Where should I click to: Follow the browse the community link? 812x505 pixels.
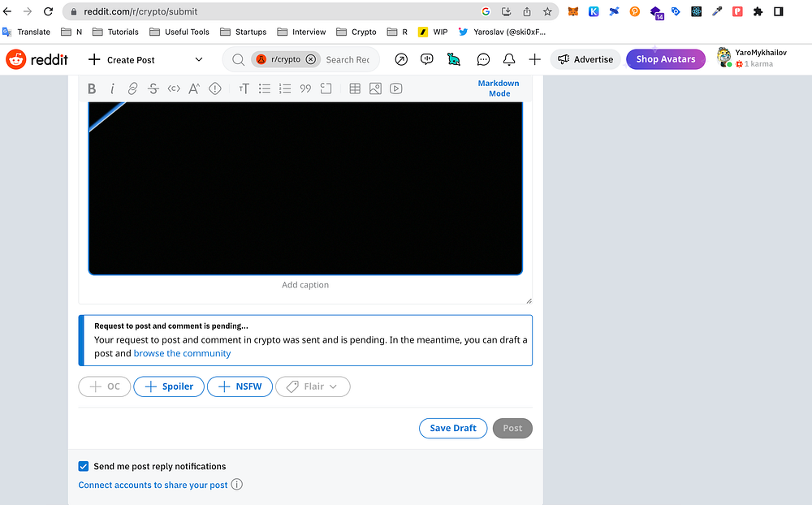click(182, 353)
